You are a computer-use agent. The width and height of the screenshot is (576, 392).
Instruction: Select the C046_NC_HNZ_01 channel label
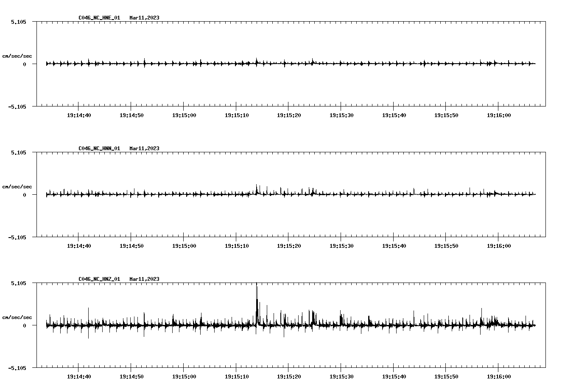[x=98, y=279]
